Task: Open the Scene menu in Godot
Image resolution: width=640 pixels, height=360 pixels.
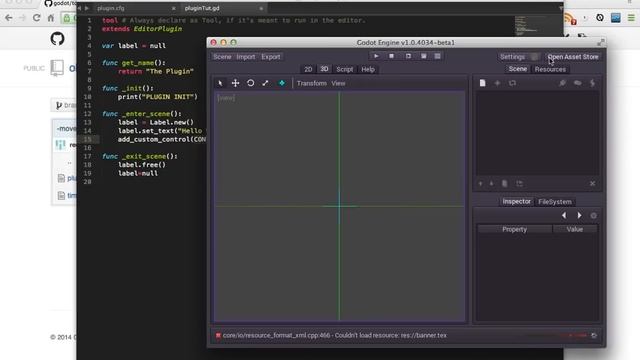Action: (x=222, y=57)
